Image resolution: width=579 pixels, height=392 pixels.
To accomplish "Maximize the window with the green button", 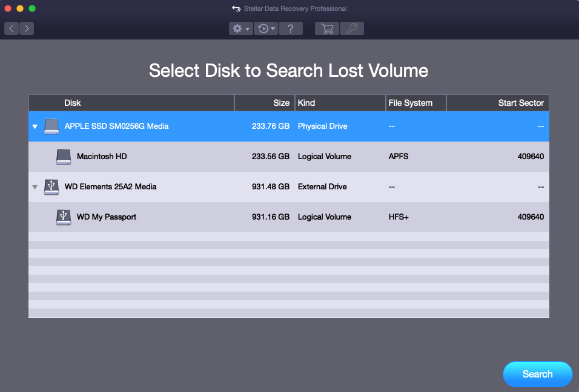I will (x=32, y=8).
